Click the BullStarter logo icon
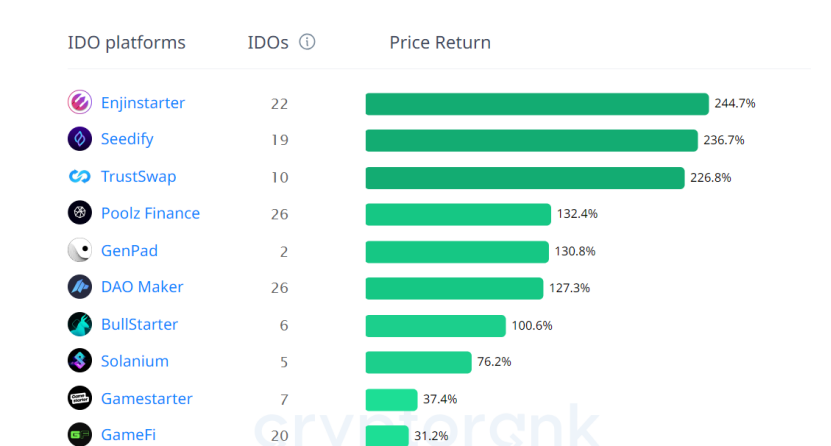 [x=80, y=324]
